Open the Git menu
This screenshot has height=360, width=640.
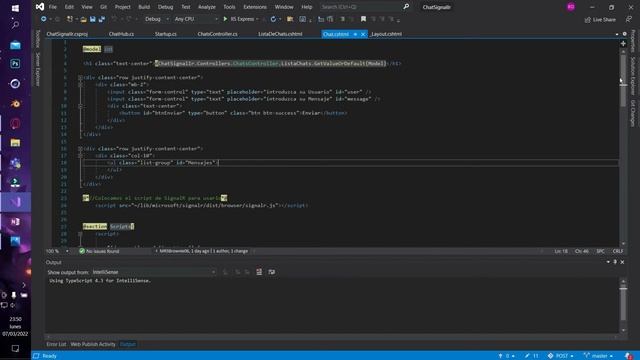(x=103, y=7)
